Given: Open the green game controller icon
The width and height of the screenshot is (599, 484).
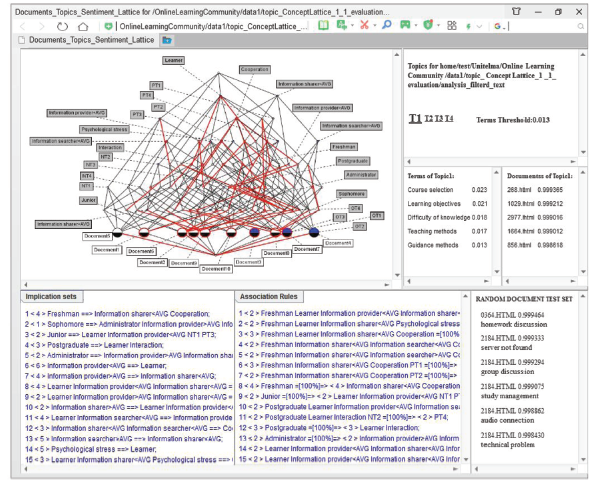Looking at the screenshot, I should (405, 25).
